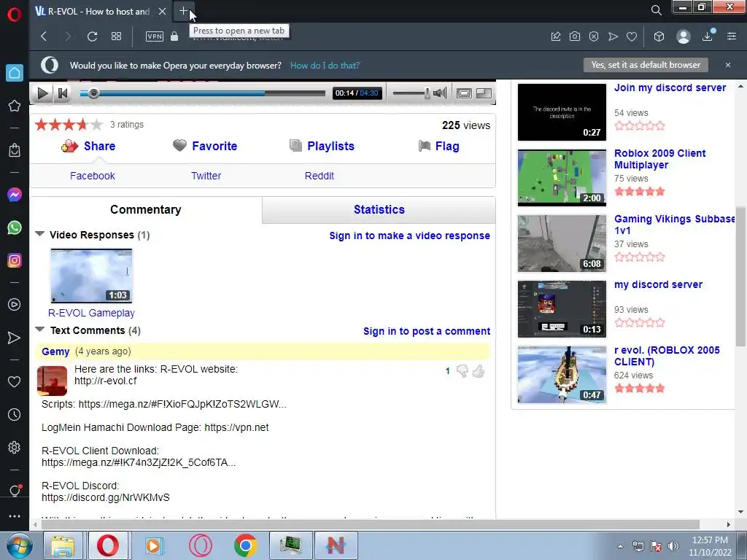The image size is (747, 560).
Task: Click Sign in to post a comment
Action: click(x=427, y=331)
